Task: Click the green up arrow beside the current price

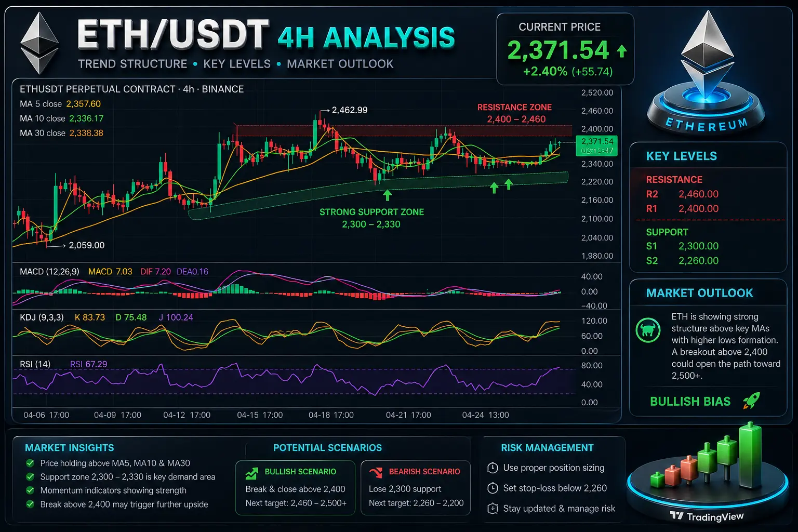Action: click(x=622, y=51)
